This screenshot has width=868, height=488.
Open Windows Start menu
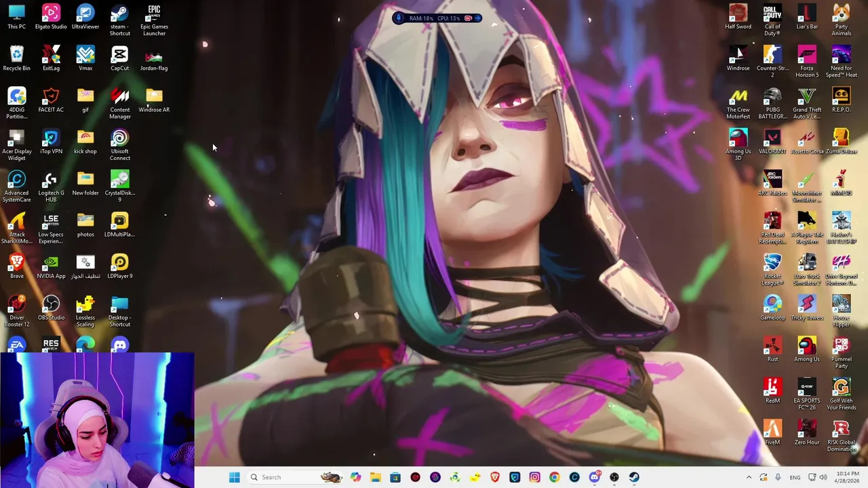click(x=235, y=477)
